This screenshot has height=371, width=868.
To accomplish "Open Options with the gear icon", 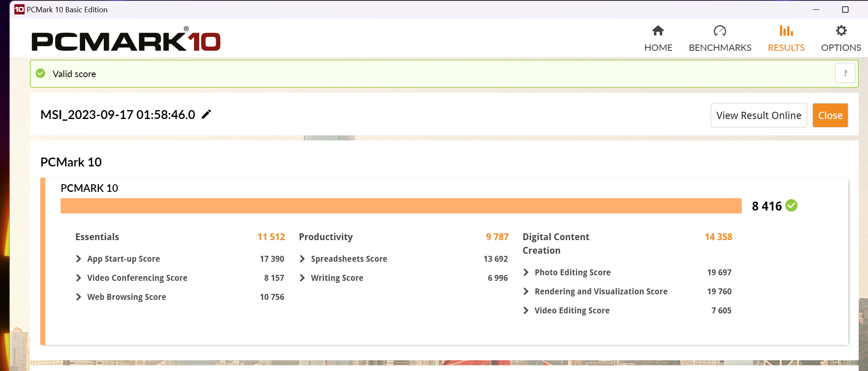I will 841,31.
